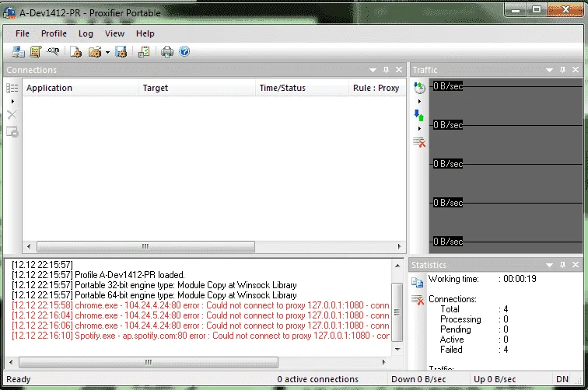The height and width of the screenshot is (390, 588).
Task: Expand the open-profile dropdown arrow in toolbar
Action: (107, 52)
